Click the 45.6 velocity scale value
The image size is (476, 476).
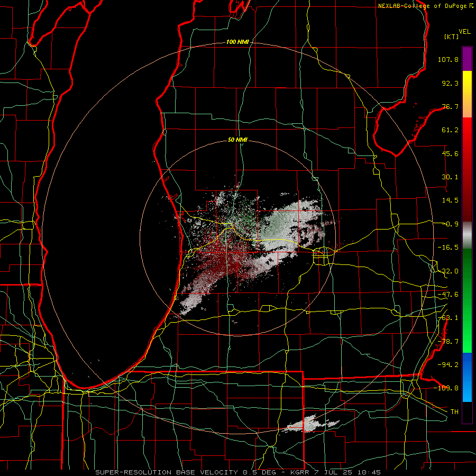pos(450,153)
